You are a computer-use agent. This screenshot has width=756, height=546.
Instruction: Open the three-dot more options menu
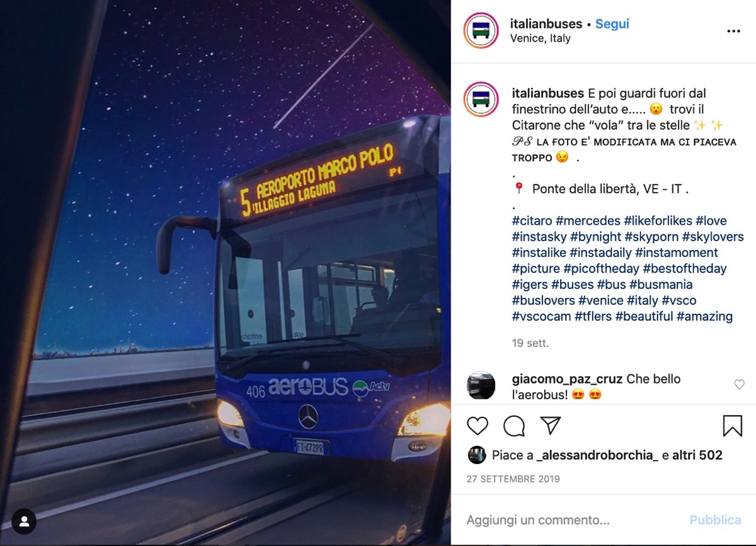pos(733,31)
